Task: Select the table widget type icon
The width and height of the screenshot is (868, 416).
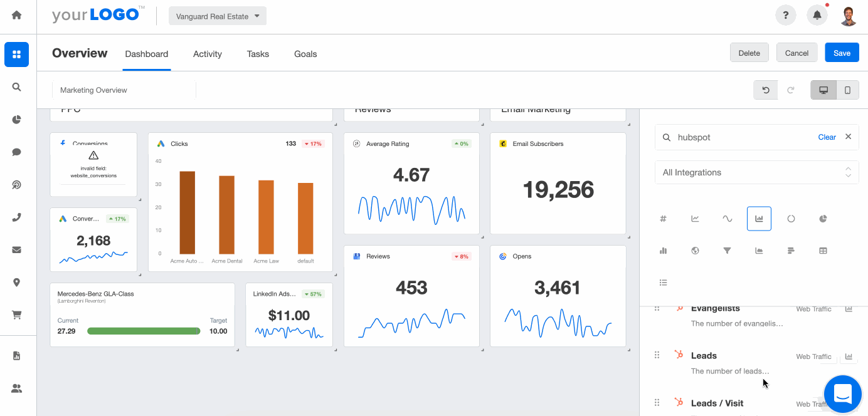Action: click(x=823, y=251)
